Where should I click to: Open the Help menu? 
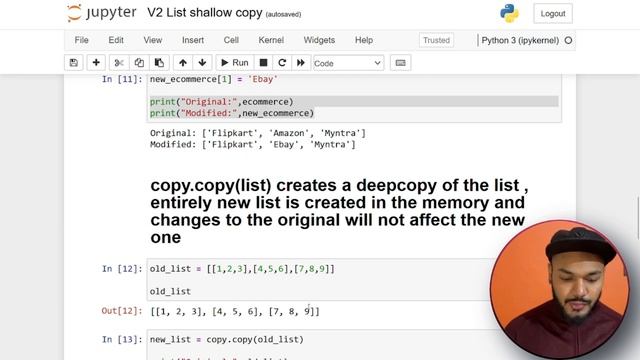(x=364, y=40)
